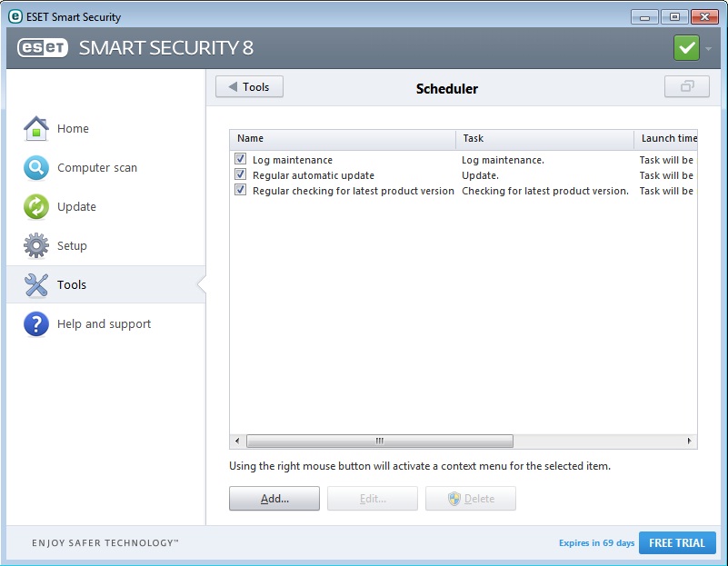Click the scrollbar left arrow
728x566 pixels.
coord(237,441)
